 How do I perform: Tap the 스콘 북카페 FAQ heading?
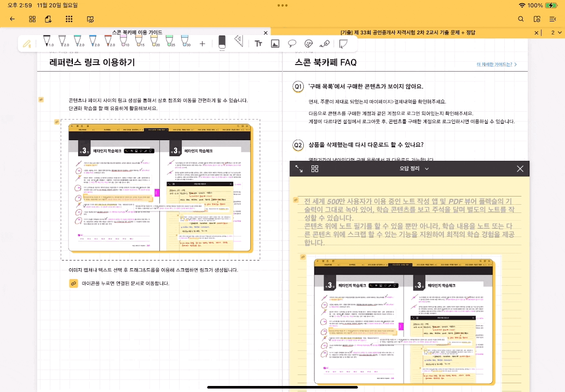[326, 62]
